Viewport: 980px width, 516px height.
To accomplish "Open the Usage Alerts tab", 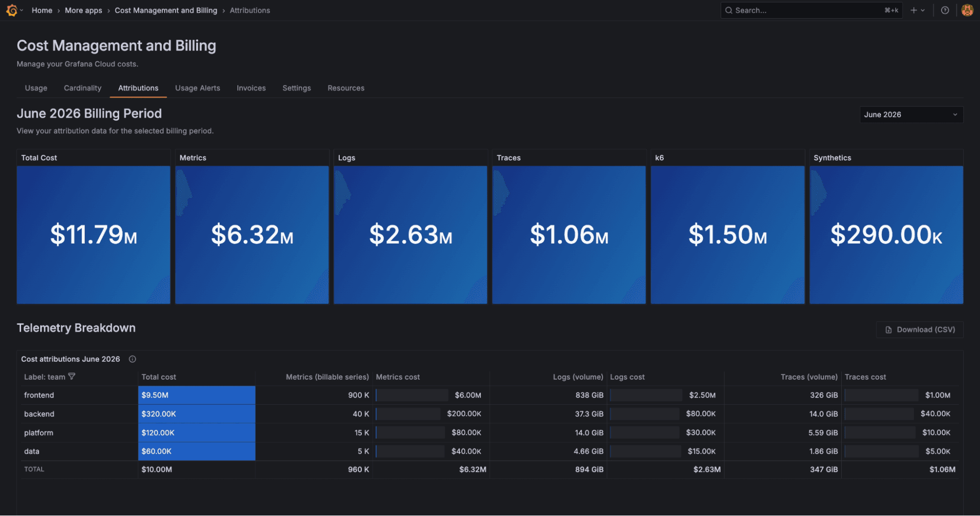I will tap(198, 88).
